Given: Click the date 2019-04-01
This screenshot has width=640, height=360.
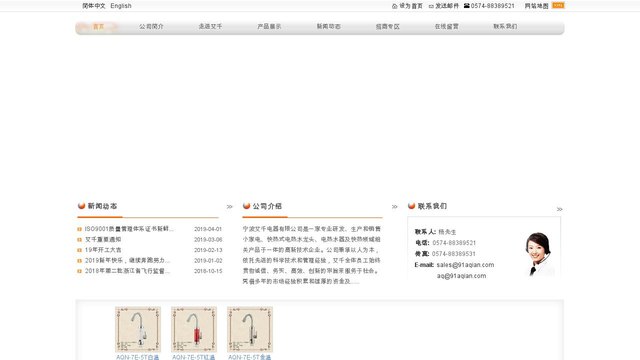Looking at the screenshot, I should [208, 229].
